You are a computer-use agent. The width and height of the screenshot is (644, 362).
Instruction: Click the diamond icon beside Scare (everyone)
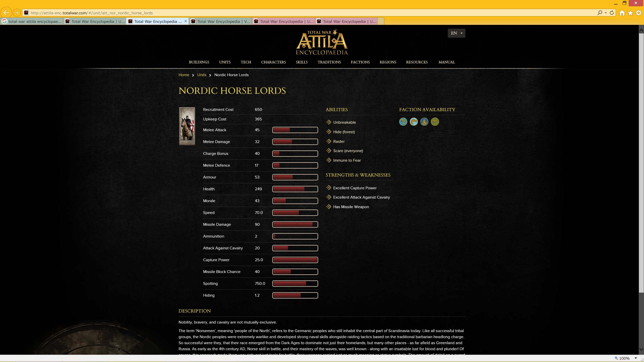(329, 151)
